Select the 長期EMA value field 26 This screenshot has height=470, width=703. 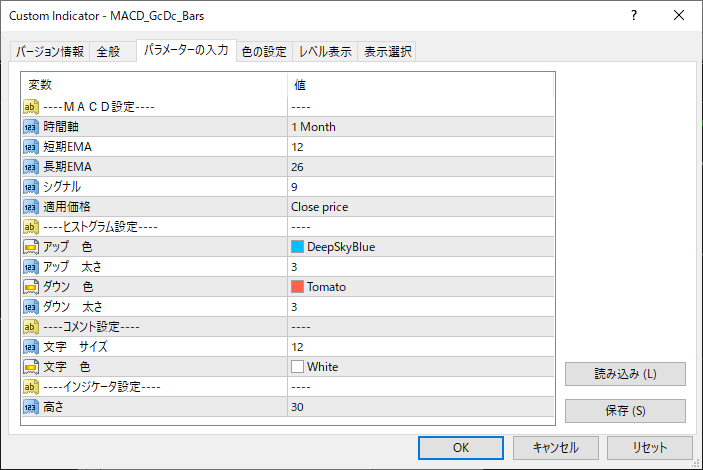(420, 167)
